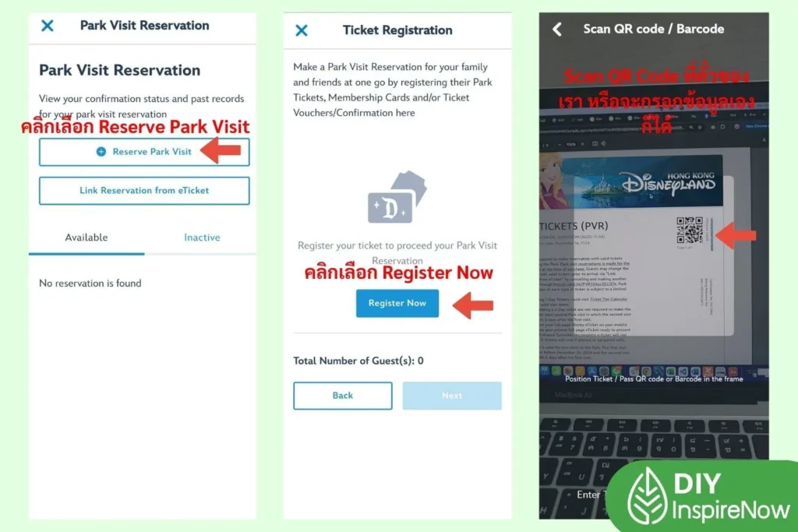The width and height of the screenshot is (798, 532).
Task: Click the DIY InspireNow leaf logo
Action: (647, 496)
